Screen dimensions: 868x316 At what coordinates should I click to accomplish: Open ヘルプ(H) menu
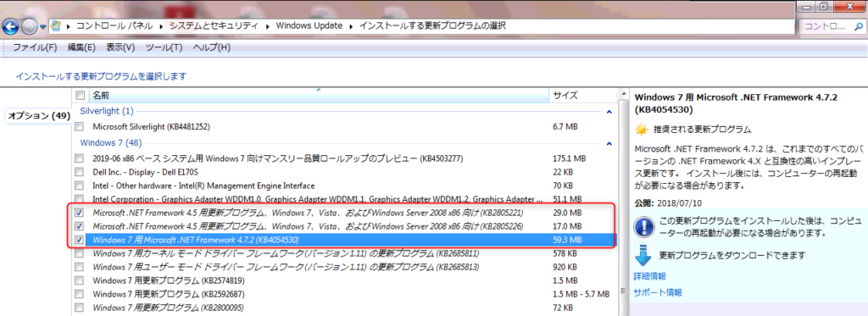tap(211, 47)
